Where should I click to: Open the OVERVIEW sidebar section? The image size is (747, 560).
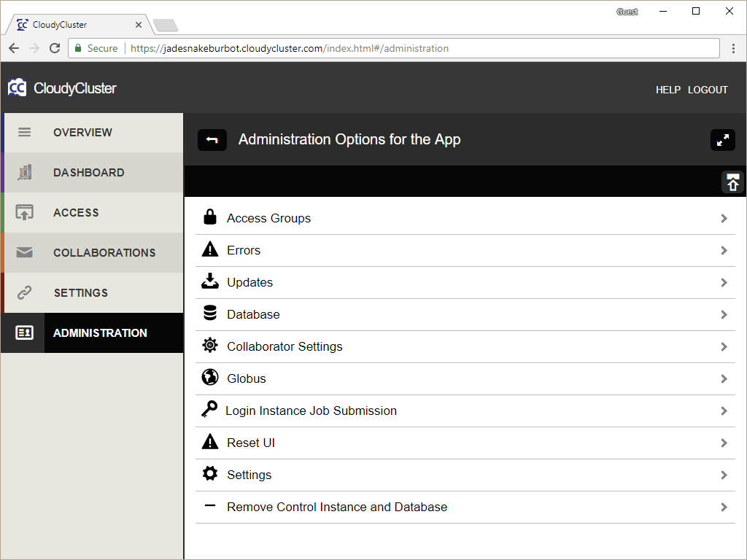(x=93, y=133)
